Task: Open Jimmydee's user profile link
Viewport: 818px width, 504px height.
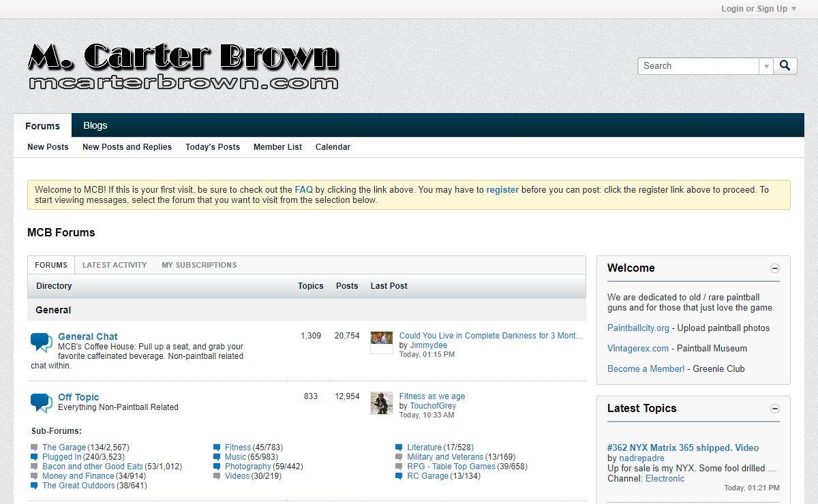Action: pyautogui.click(x=429, y=345)
